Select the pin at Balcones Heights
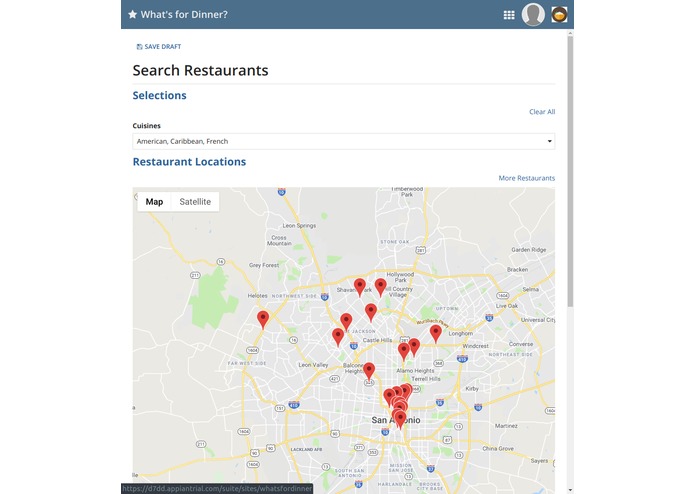The height and width of the screenshot is (494, 695). (369, 371)
